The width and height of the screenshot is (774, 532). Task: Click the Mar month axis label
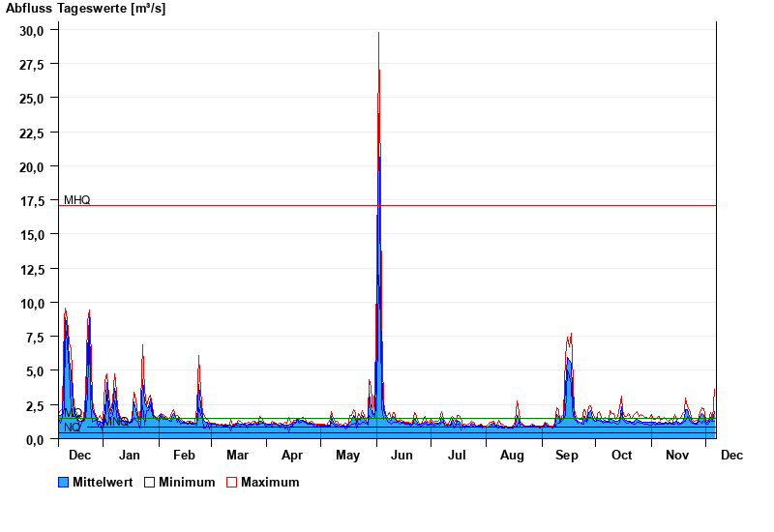(237, 456)
